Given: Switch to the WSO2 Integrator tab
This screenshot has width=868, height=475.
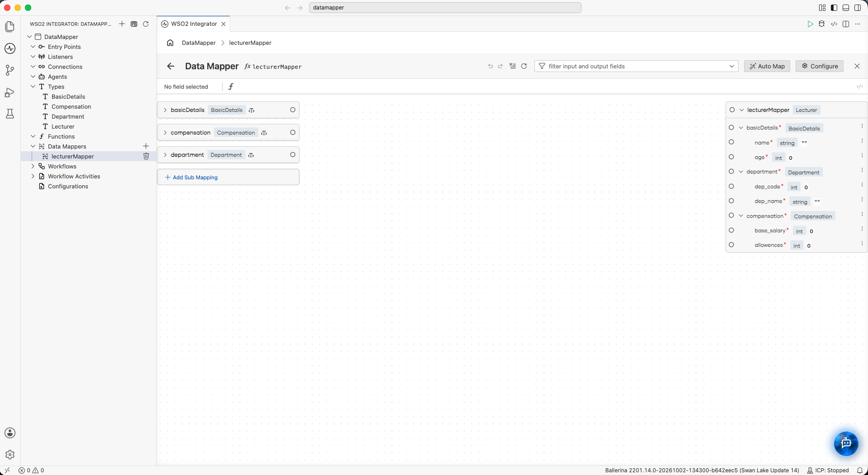Looking at the screenshot, I should click(194, 24).
